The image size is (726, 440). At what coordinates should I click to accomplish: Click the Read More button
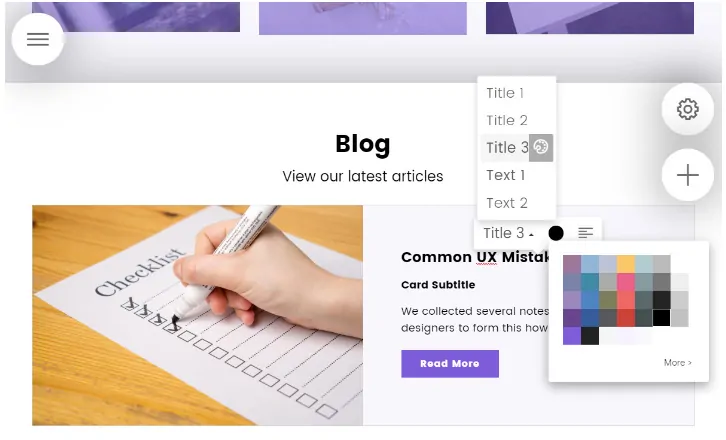click(x=450, y=364)
